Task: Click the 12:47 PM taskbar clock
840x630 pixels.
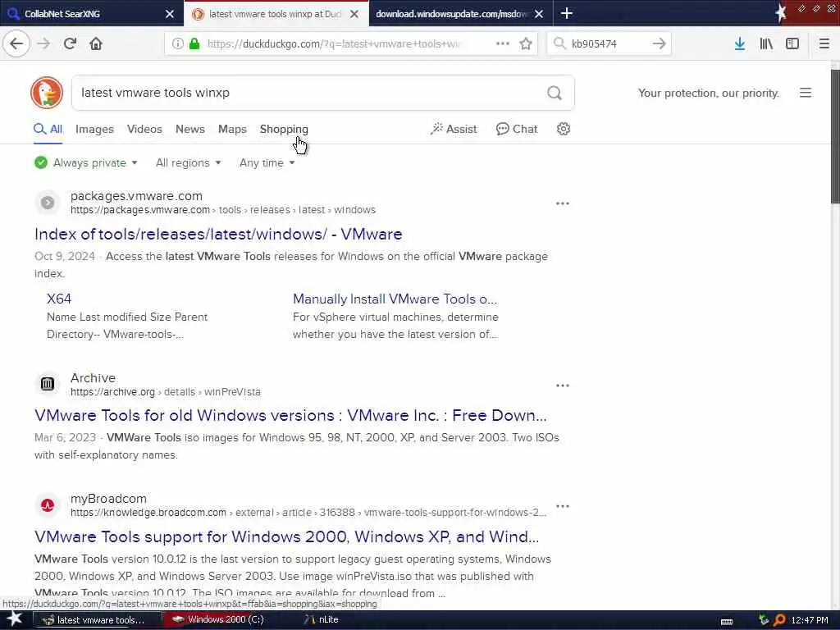Action: point(810,620)
